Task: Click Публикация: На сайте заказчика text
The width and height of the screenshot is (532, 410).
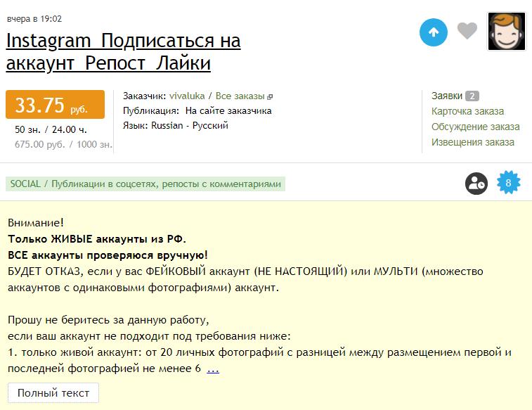Action: [197, 111]
